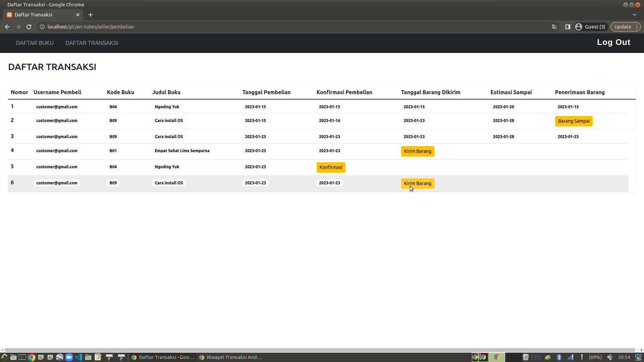The height and width of the screenshot is (362, 644).
Task: Open the DAFTAR TRANSAKSI nav item
Action: point(92,43)
